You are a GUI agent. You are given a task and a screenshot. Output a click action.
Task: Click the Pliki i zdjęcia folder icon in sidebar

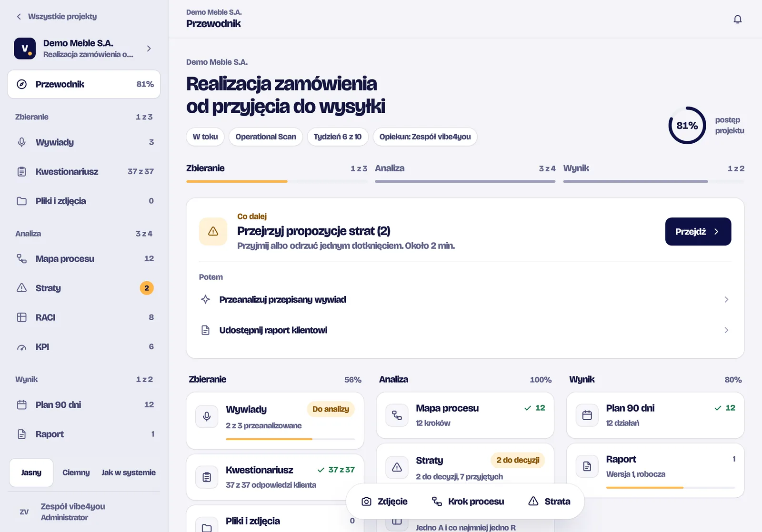pyautogui.click(x=21, y=201)
